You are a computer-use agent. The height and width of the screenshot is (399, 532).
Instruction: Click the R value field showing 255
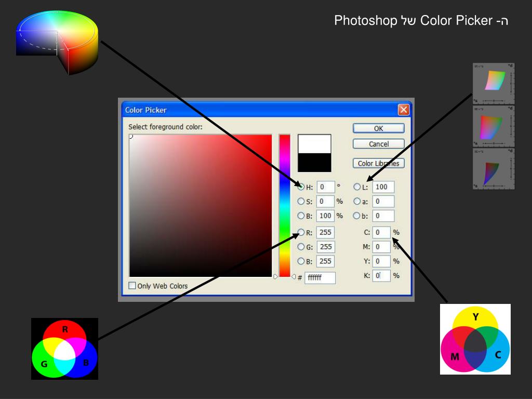click(x=326, y=232)
